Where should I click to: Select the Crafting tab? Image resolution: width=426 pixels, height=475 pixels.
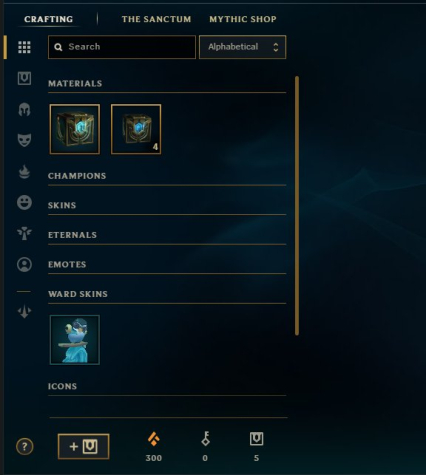(x=49, y=19)
